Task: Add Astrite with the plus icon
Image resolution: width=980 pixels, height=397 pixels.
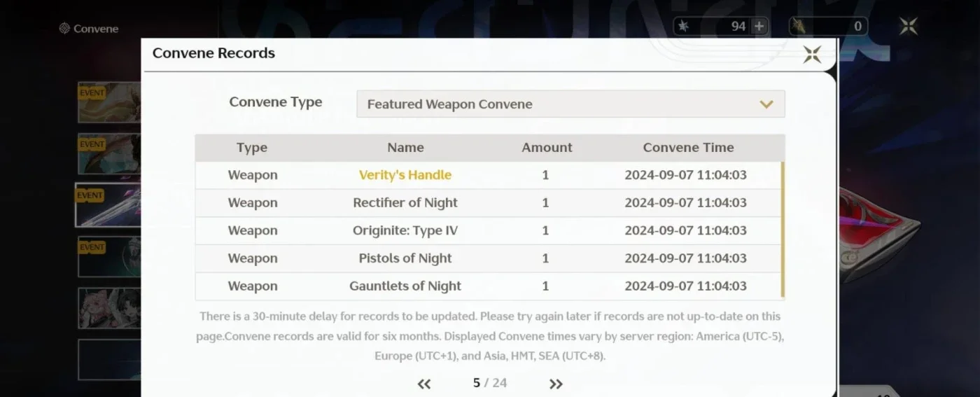Action: (x=759, y=27)
